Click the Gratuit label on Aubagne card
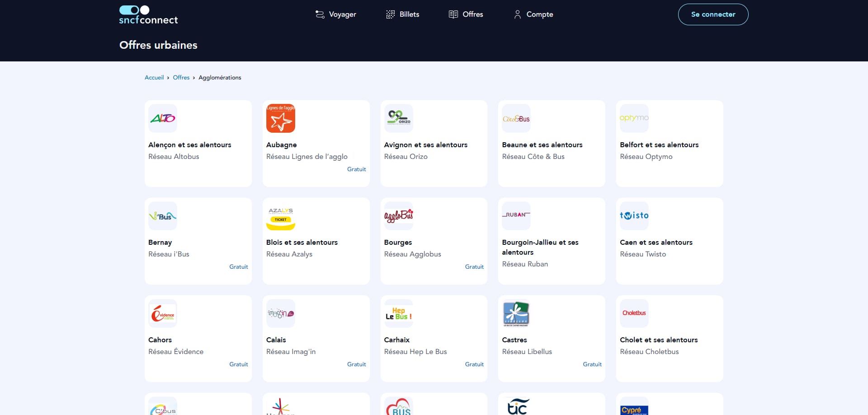The image size is (868, 415). tap(357, 169)
